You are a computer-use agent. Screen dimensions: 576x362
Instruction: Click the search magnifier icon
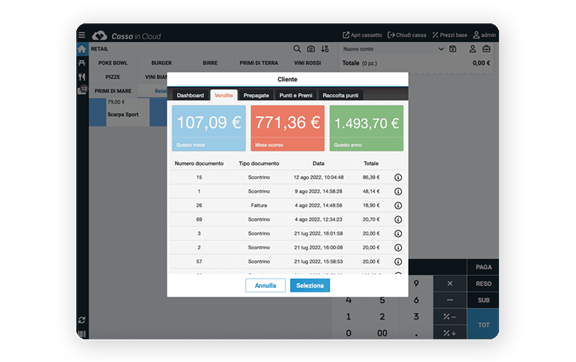(x=297, y=49)
